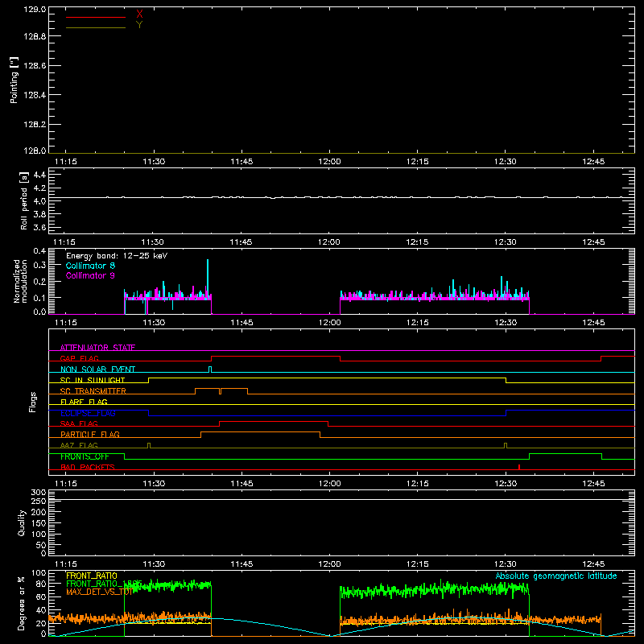The height and width of the screenshot is (644, 644).
Task: Select the Absolute geomagnetic latitude label
Action: 556,576
